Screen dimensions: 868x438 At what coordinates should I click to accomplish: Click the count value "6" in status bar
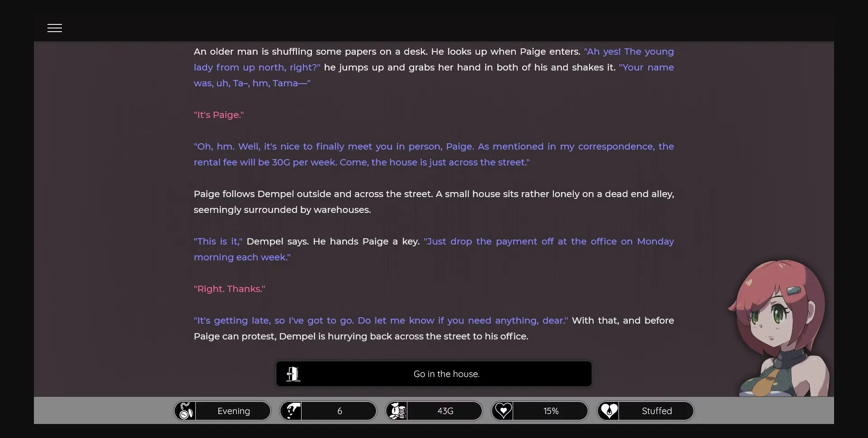(x=340, y=411)
